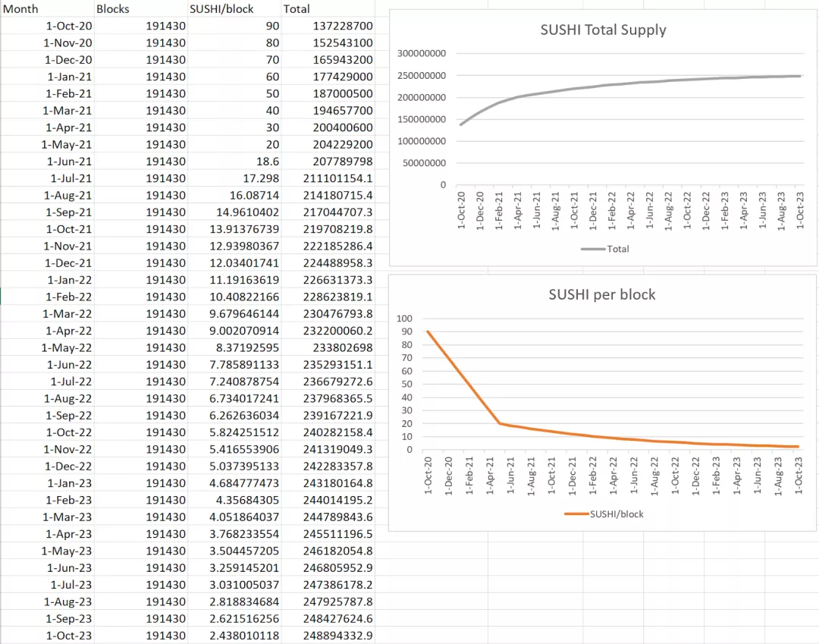Select the 1-Sep-21 month cell
This screenshot has width=819, height=644.
[x=47, y=212]
